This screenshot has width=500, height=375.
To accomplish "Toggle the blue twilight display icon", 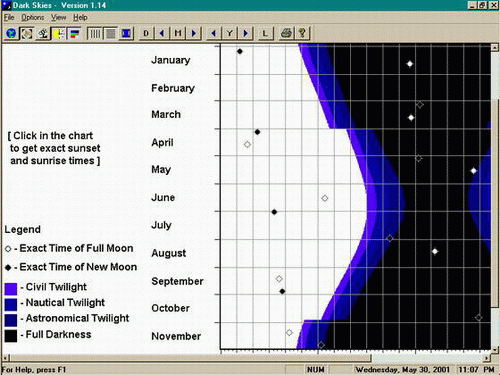I will coord(126,33).
